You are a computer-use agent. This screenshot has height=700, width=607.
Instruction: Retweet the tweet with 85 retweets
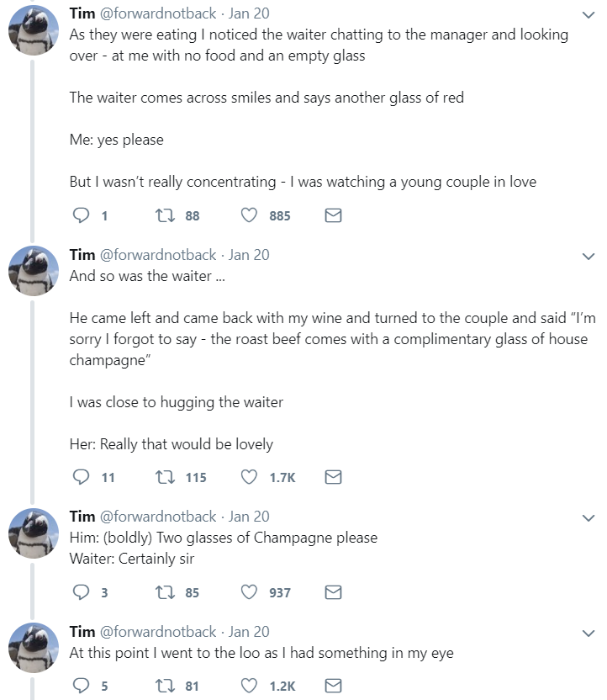click(x=165, y=592)
